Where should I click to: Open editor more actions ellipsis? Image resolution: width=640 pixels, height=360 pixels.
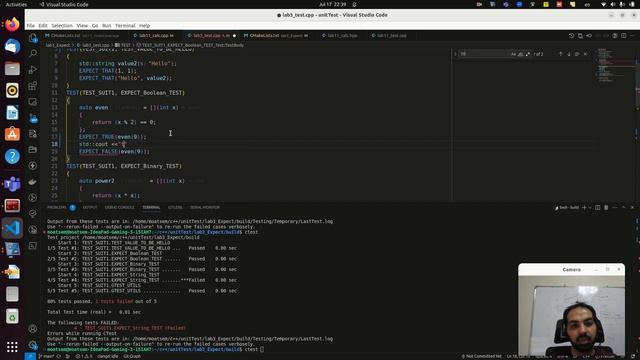coord(632,36)
